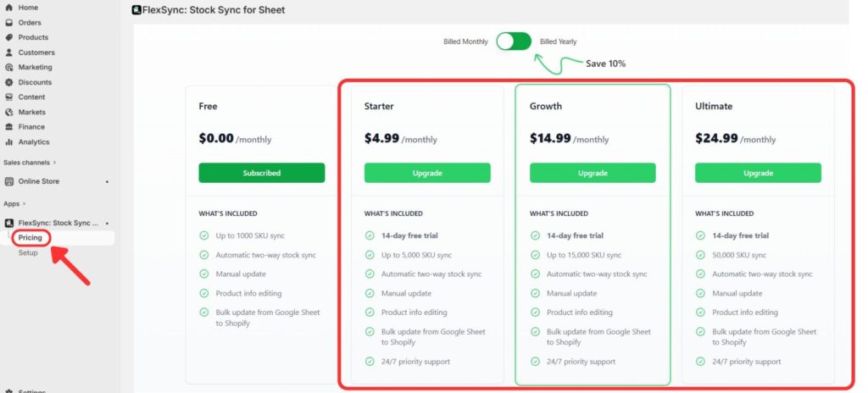Upgrade to the Ultimate plan
This screenshot has height=393, width=868.
coord(758,173)
